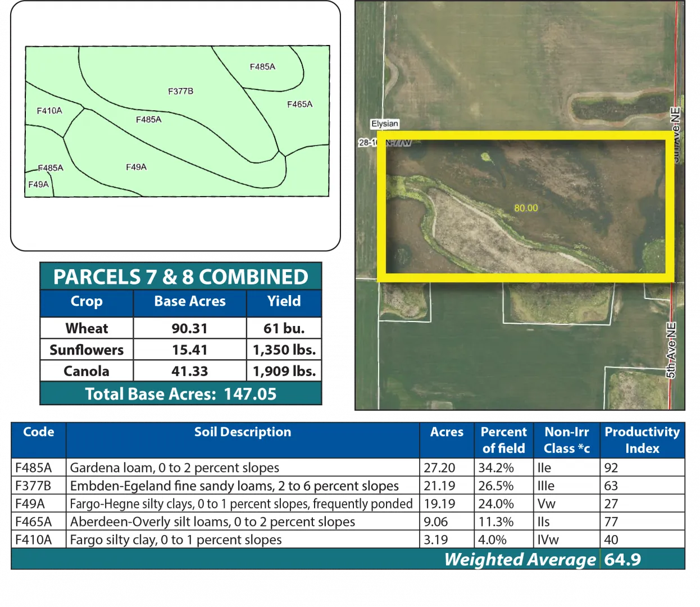Viewport: 700px width, 607px height.
Task: Click the Parcels 7 & 8 Combined title
Action: point(180,277)
